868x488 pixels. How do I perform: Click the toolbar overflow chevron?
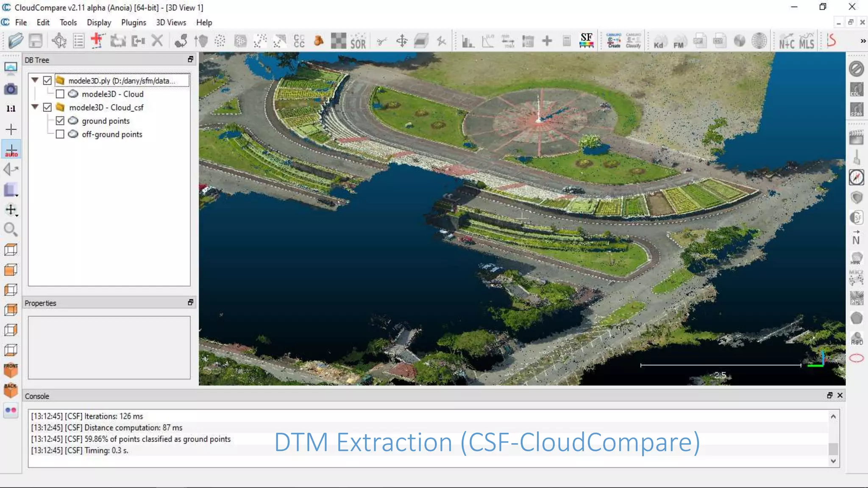click(863, 41)
